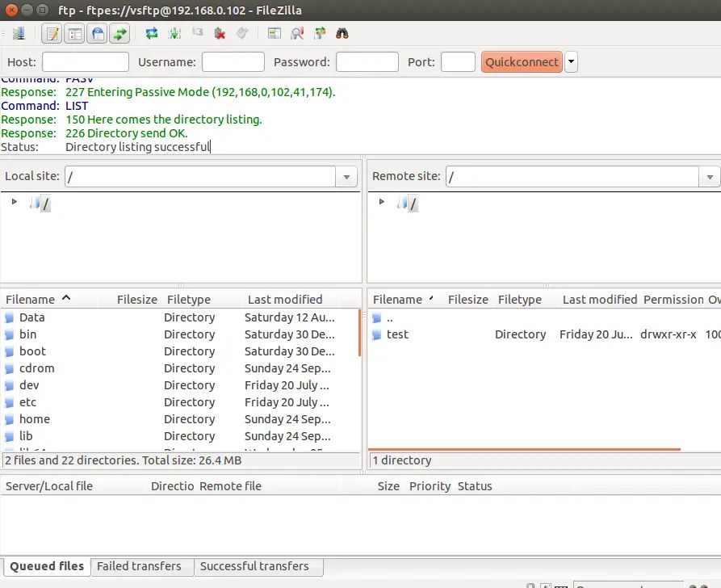
Task: Click the cancel current operation icon
Action: 197,32
